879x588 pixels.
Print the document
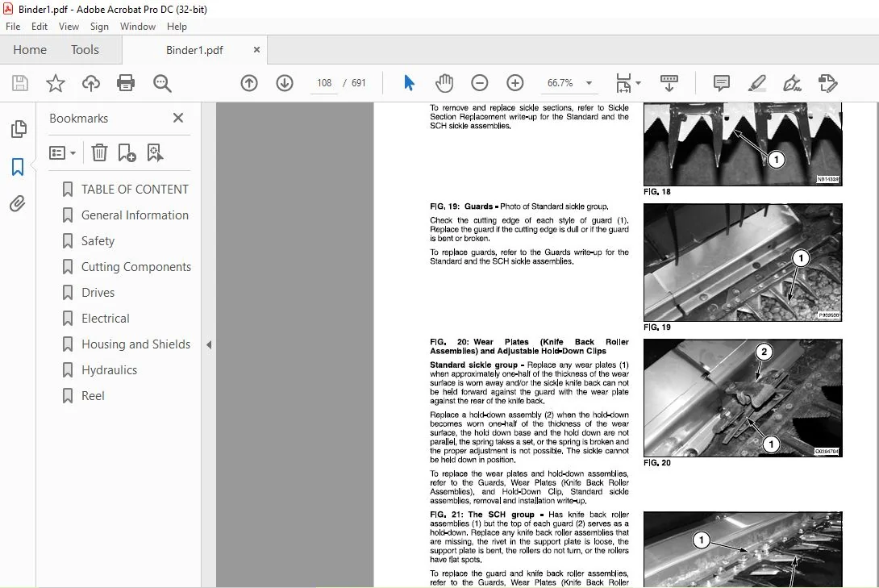(x=126, y=83)
